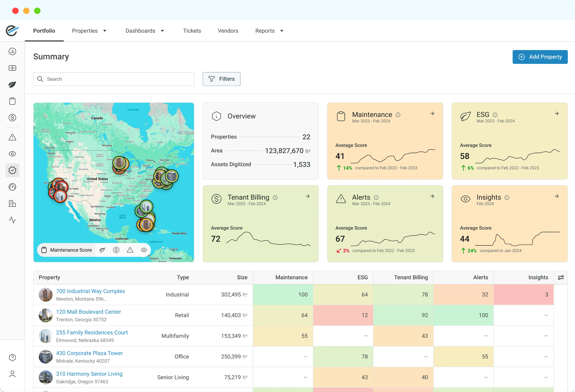Expand the Properties navigation dropdown
The width and height of the screenshot is (575, 392).
89,31
